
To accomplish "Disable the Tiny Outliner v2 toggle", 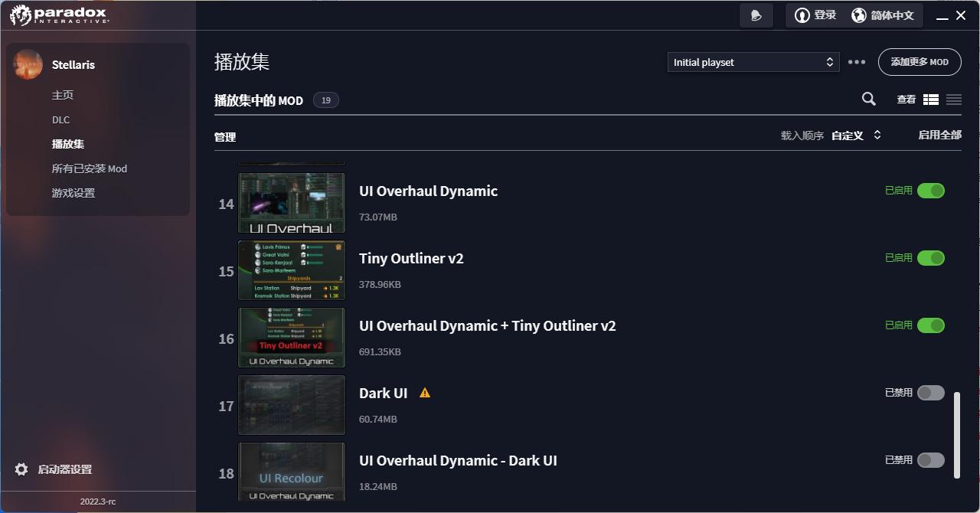I will pos(931,258).
